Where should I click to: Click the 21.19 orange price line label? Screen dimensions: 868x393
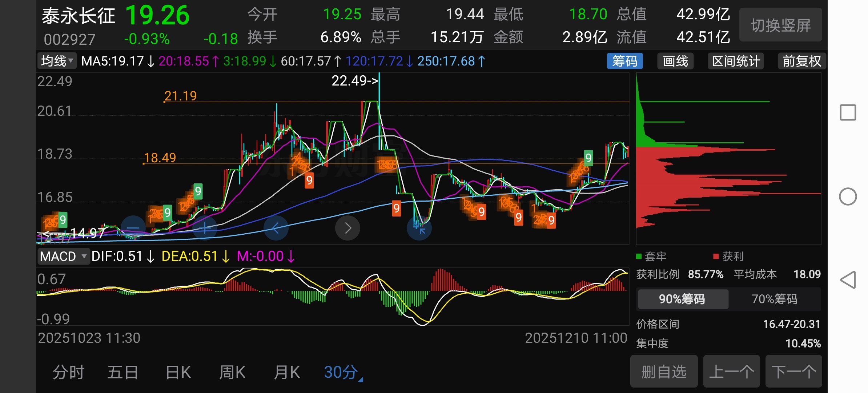pyautogui.click(x=180, y=96)
